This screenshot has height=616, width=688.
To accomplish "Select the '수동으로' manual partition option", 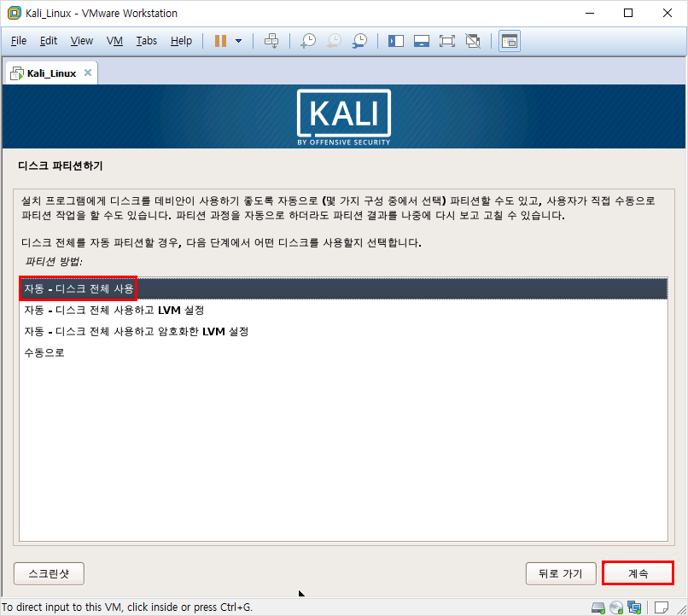I will (x=343, y=352).
